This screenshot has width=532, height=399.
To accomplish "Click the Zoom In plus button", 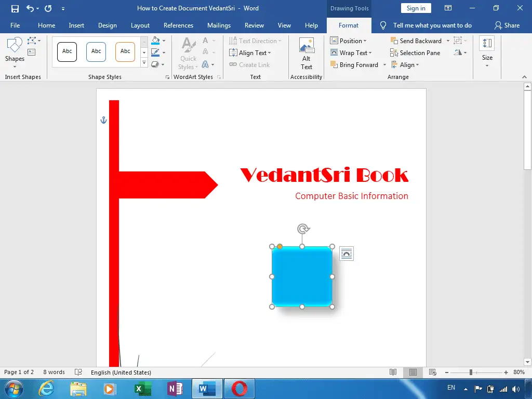I will [x=506, y=372].
